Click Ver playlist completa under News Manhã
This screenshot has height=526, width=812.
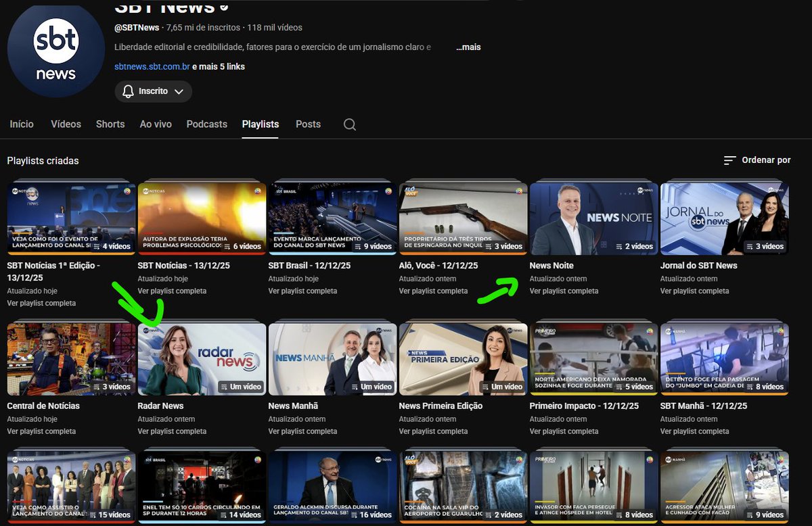[x=302, y=431]
